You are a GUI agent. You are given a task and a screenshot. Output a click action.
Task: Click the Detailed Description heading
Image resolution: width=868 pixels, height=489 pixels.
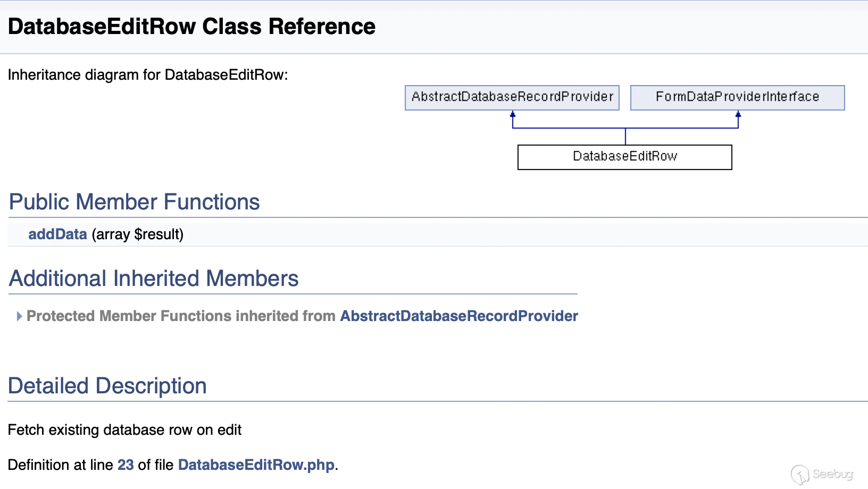[x=107, y=386]
